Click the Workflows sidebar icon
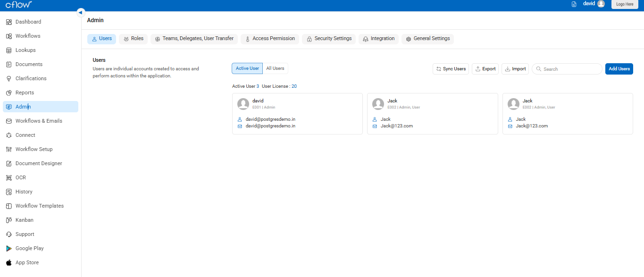Viewport: 644px width, 277px height. [9, 36]
